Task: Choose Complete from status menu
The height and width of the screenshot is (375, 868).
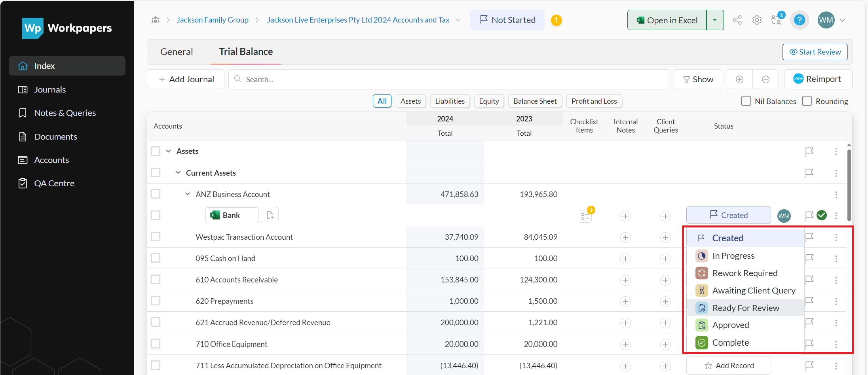Action: pos(745,343)
